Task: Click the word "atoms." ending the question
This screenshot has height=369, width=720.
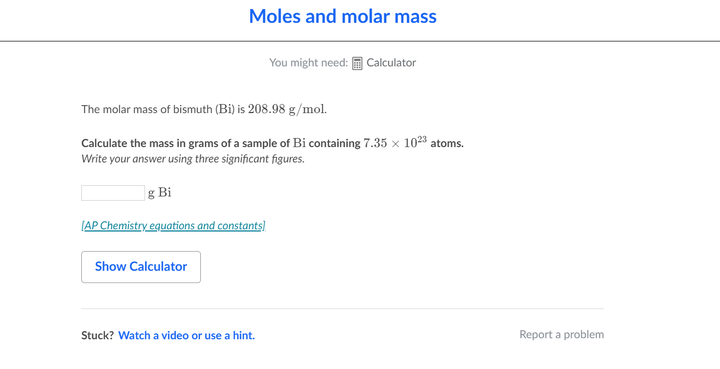Action: [x=447, y=143]
